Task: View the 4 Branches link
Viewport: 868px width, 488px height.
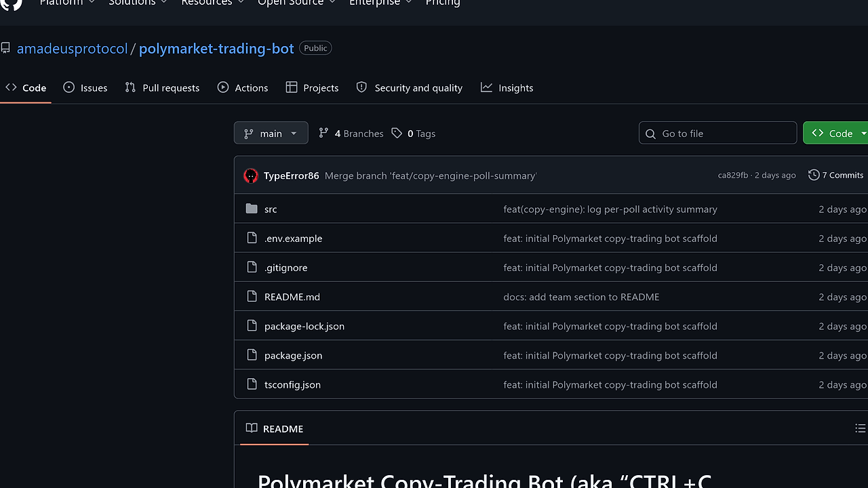Action: coord(351,134)
